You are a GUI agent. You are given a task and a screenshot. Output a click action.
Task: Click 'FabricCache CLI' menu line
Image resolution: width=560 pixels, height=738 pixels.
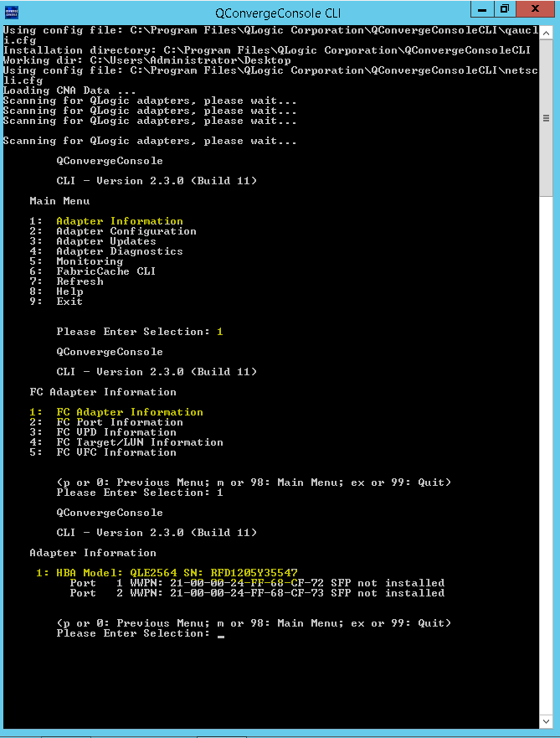coord(93,271)
